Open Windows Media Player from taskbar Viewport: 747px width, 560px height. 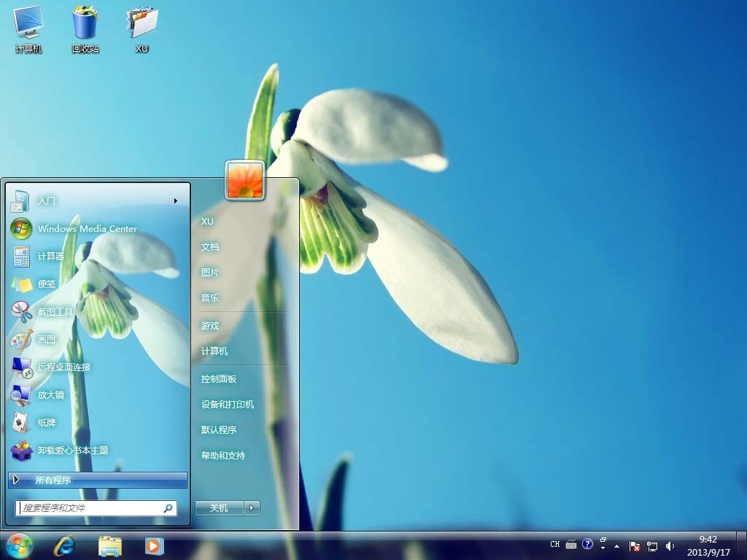click(154, 545)
